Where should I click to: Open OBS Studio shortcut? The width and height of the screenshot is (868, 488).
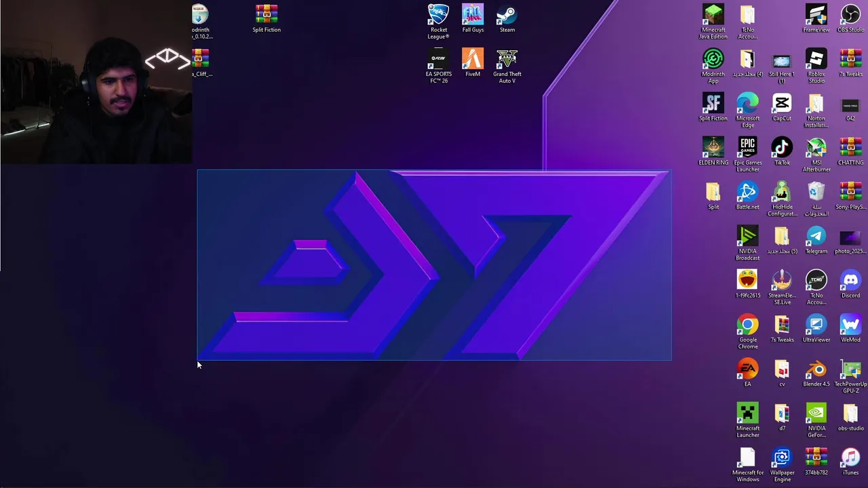tap(850, 18)
